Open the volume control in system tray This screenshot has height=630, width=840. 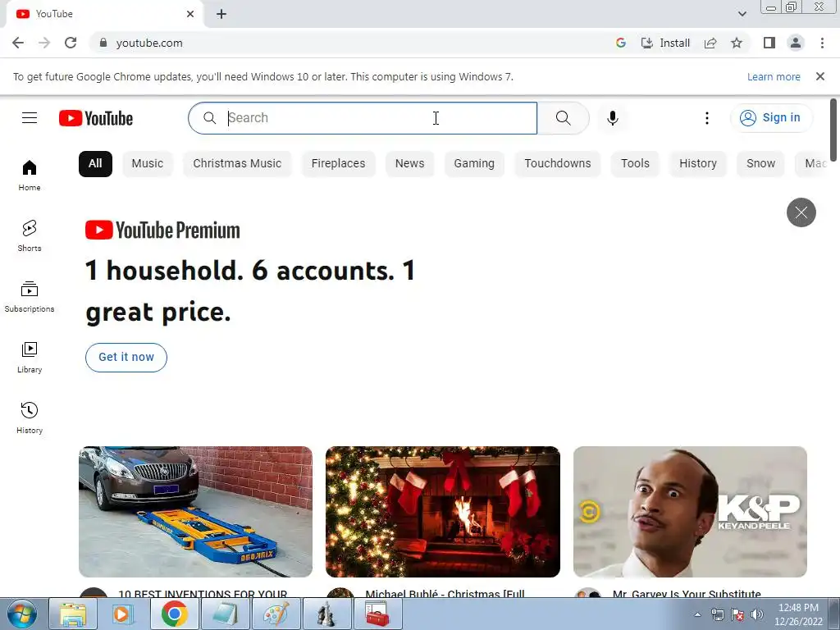click(757, 614)
